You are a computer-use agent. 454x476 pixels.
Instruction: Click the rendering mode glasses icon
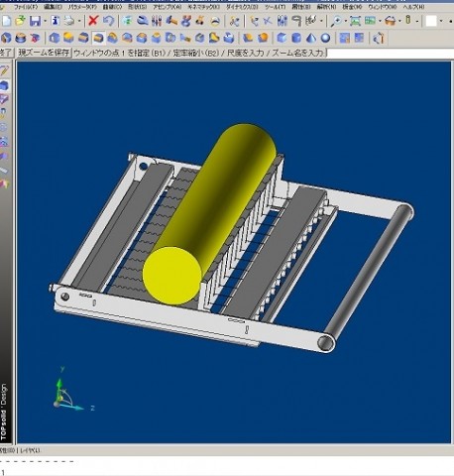pos(390,21)
